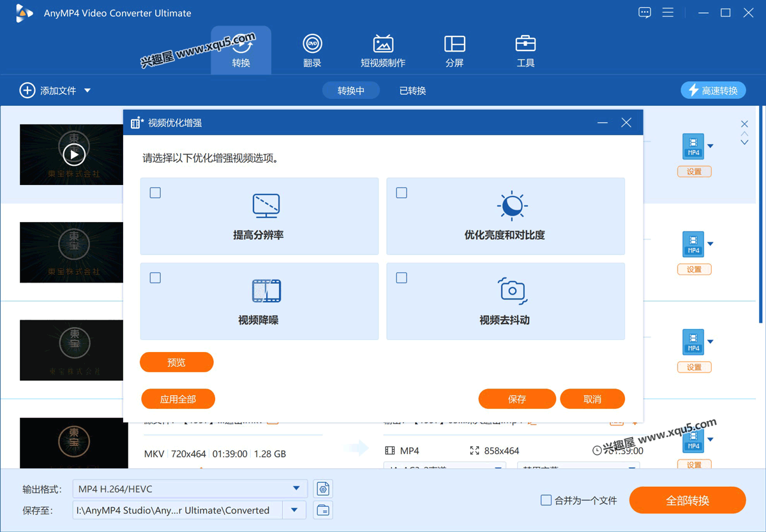This screenshot has height=532, width=766.
Task: Select the second video thumbnail
Action: [71, 253]
